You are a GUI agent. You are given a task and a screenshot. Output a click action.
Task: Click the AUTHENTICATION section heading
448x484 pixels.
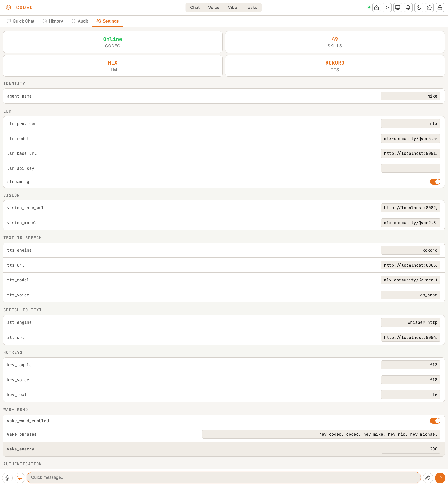tap(23, 464)
